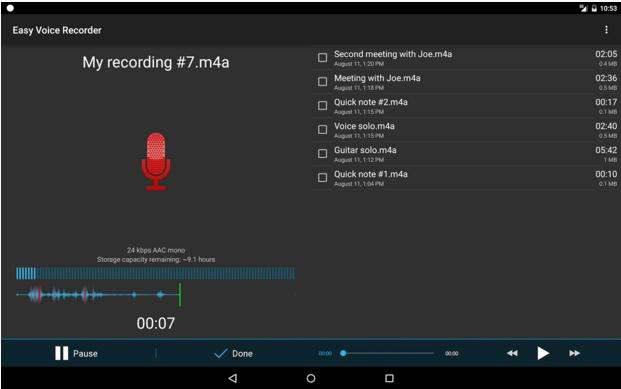Click the Done checkmark button
Screen dimensions: 621x389
point(233,353)
